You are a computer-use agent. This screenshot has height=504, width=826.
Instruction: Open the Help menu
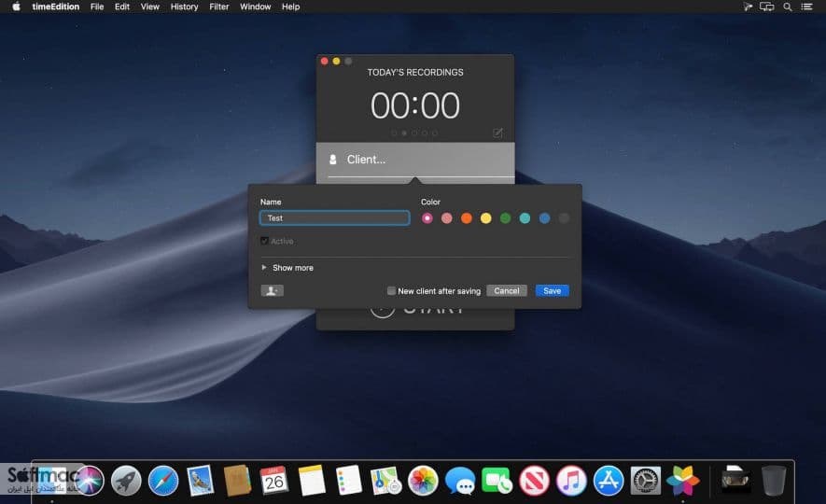click(291, 7)
